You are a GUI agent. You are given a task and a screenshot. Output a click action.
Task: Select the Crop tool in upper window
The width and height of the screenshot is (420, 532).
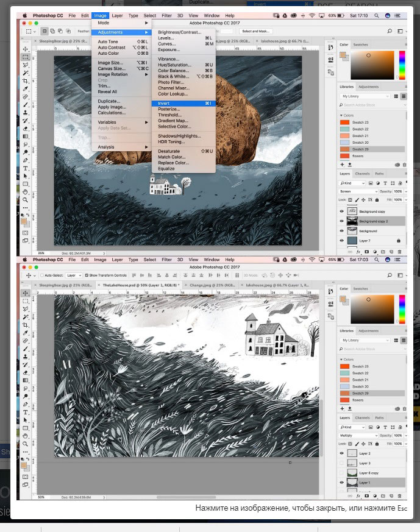click(x=26, y=81)
